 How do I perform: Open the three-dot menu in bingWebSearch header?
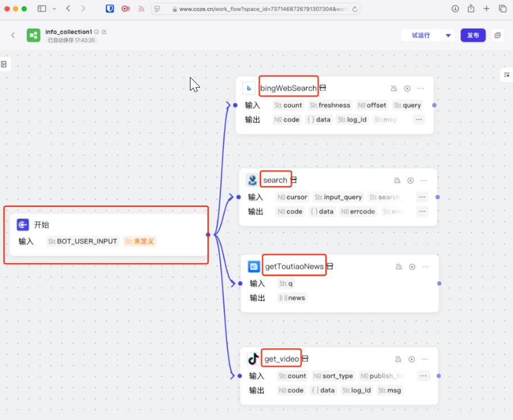coord(420,88)
